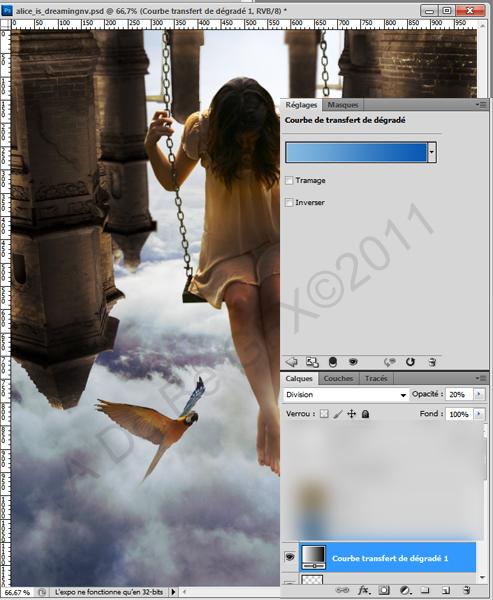Switch to the Réglages tab
This screenshot has width=493, height=600.
[x=301, y=104]
